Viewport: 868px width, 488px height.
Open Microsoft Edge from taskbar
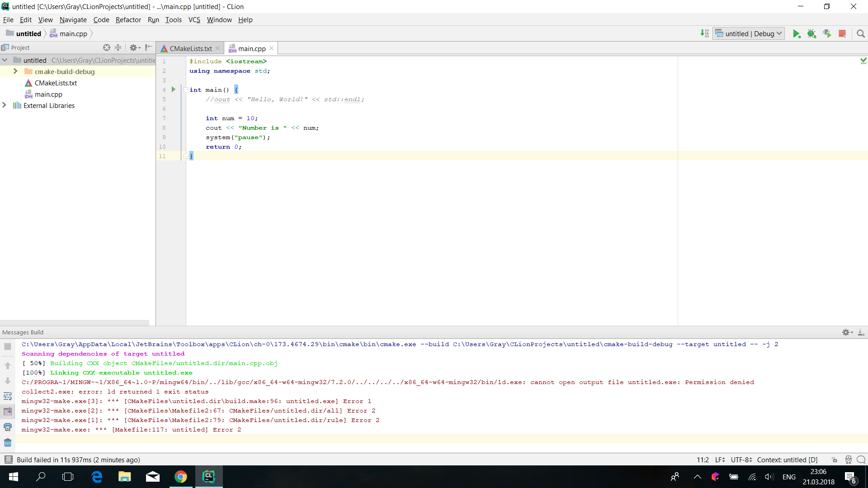point(97,477)
